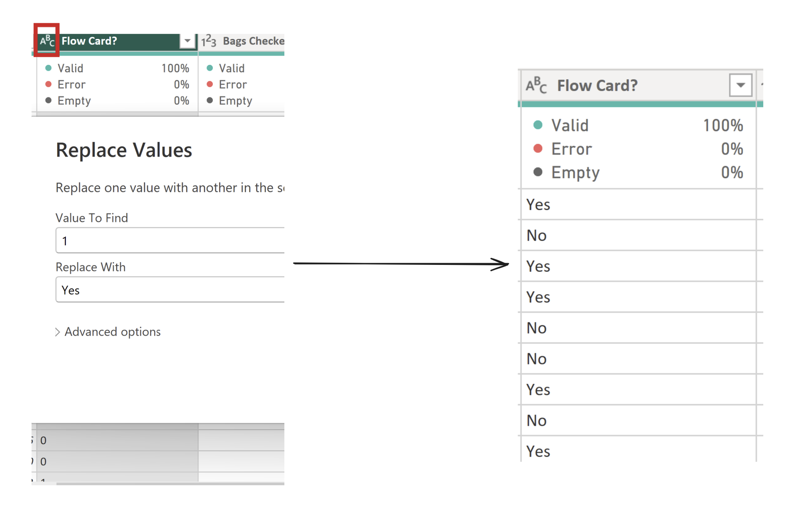Select the Bags Checked column header
This screenshot has width=812, height=514.
coord(253,41)
